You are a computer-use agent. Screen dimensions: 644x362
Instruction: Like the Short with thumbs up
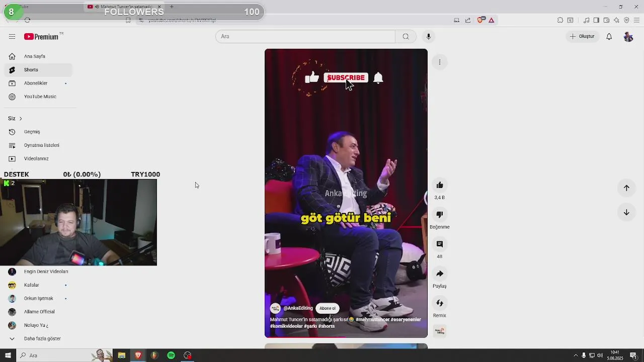click(440, 185)
